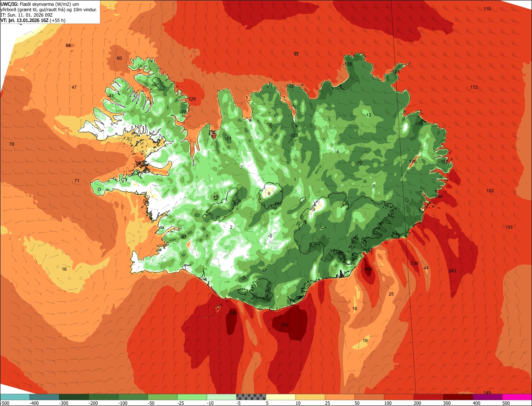Viewport: 532px width, 406px height.
Task: Click the map value 54
Action: [x=68, y=45]
